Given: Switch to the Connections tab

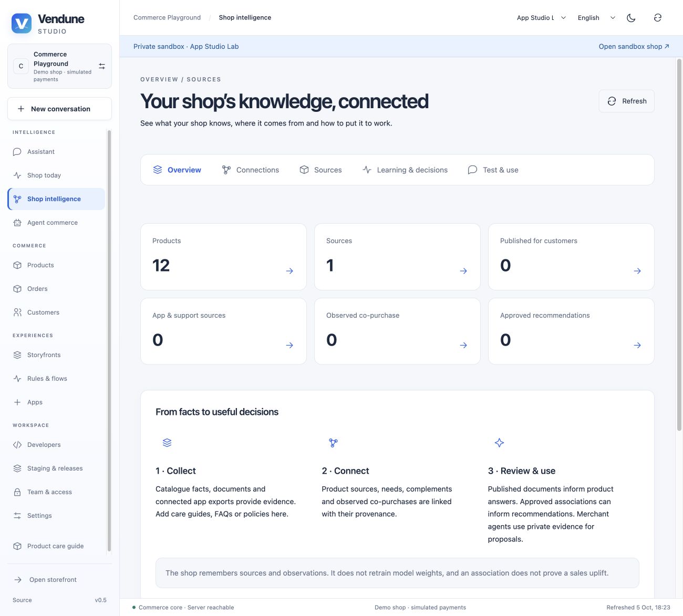Looking at the screenshot, I should point(251,170).
